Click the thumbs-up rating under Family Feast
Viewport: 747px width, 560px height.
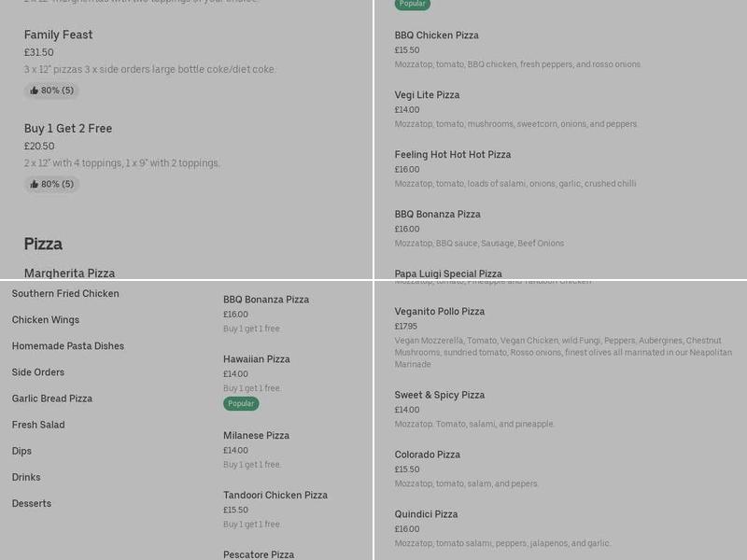[x=51, y=91]
